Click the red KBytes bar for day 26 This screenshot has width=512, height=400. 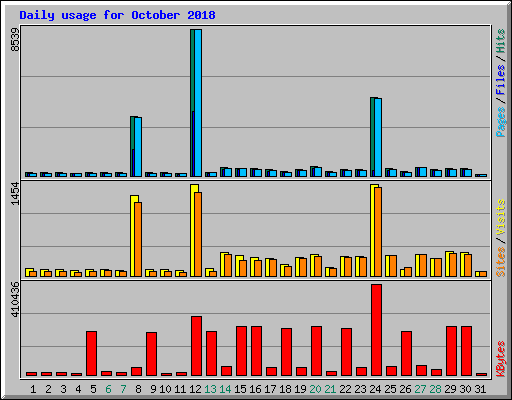[406, 353]
